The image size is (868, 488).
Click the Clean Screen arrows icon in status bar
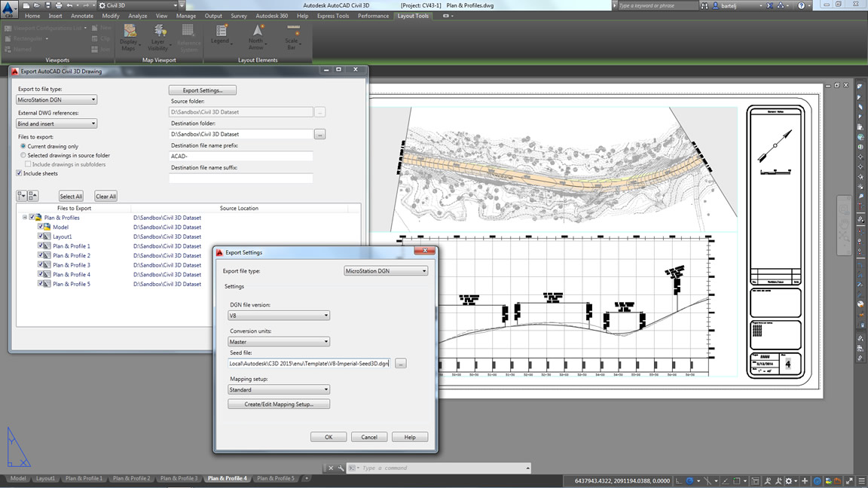850,481
